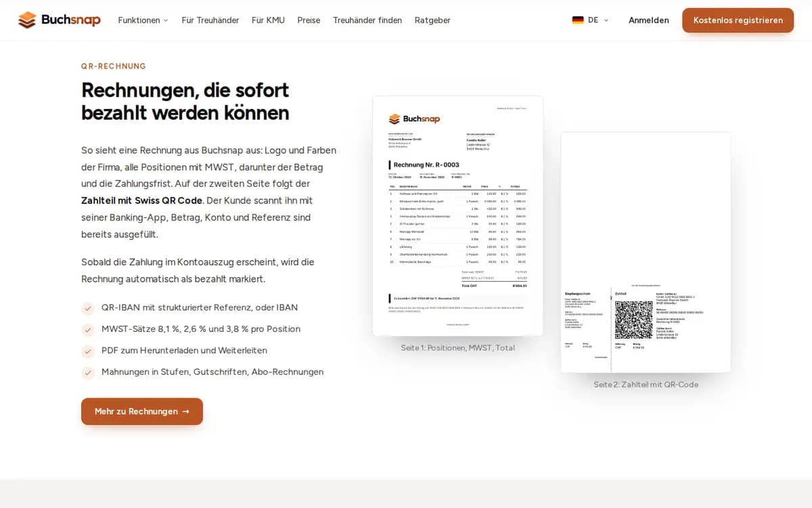Click the bold text Zahlteil mit Swiss QR Code

coord(141,200)
